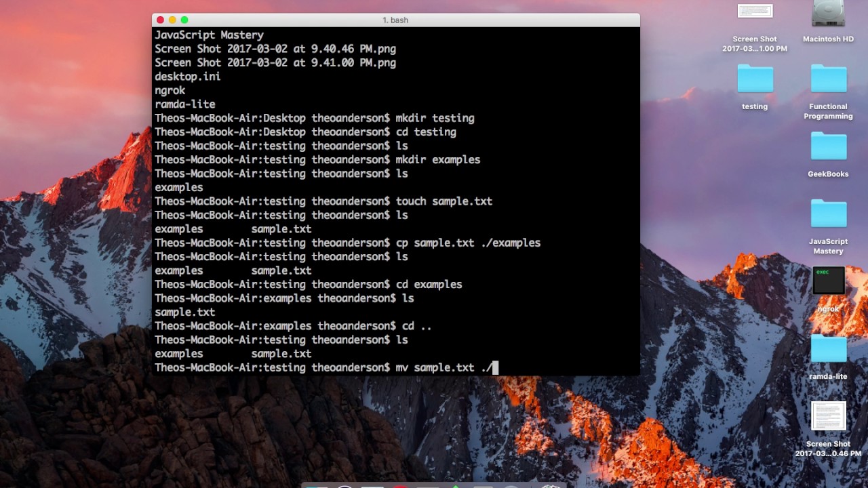This screenshot has height=488, width=868.
Task: Click 'JavaScript Mastery' in terminal output
Action: tap(209, 35)
